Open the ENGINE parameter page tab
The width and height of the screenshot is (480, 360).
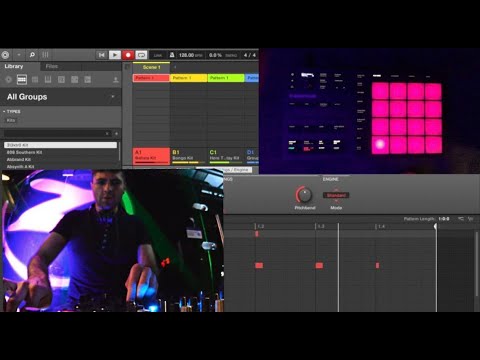point(330,179)
